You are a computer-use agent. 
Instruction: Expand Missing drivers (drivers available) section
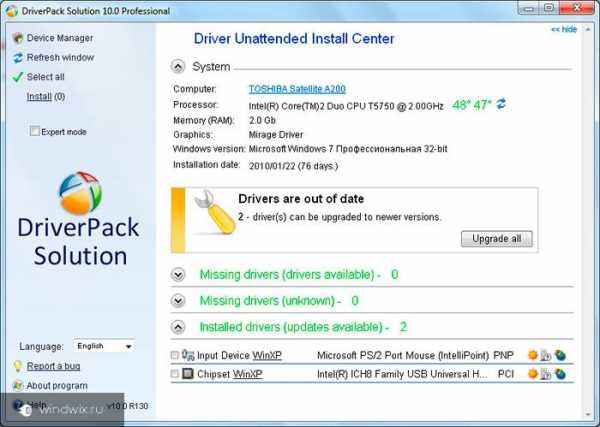(178, 274)
